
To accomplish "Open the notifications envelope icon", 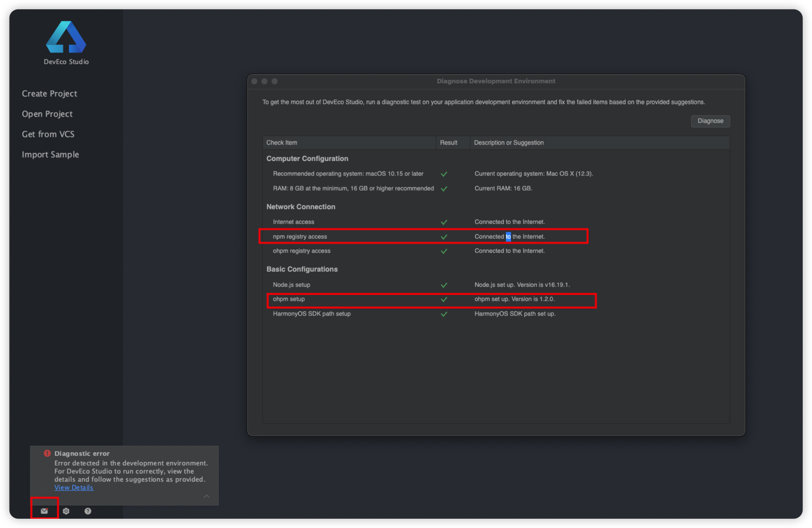I will coord(44,511).
